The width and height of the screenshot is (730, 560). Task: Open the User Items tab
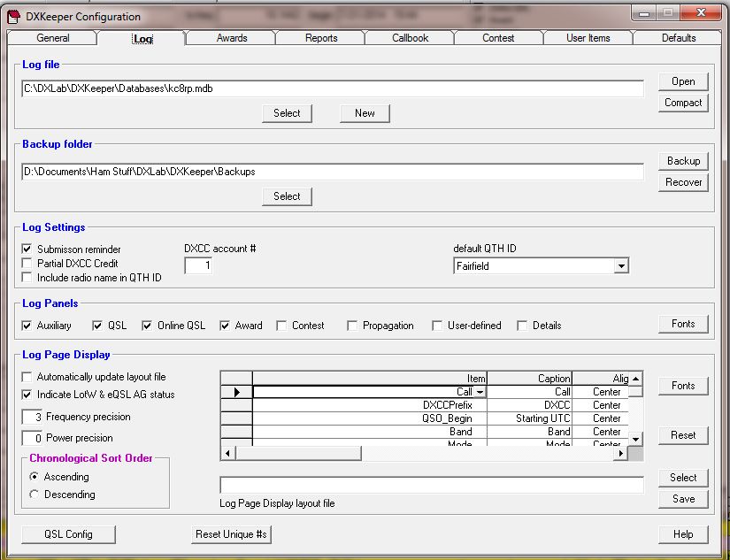click(588, 38)
